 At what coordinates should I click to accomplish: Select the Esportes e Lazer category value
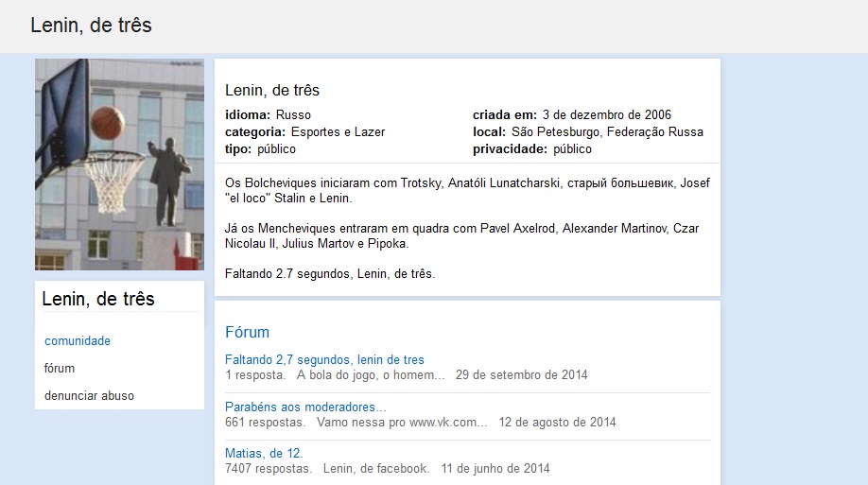click(x=338, y=132)
